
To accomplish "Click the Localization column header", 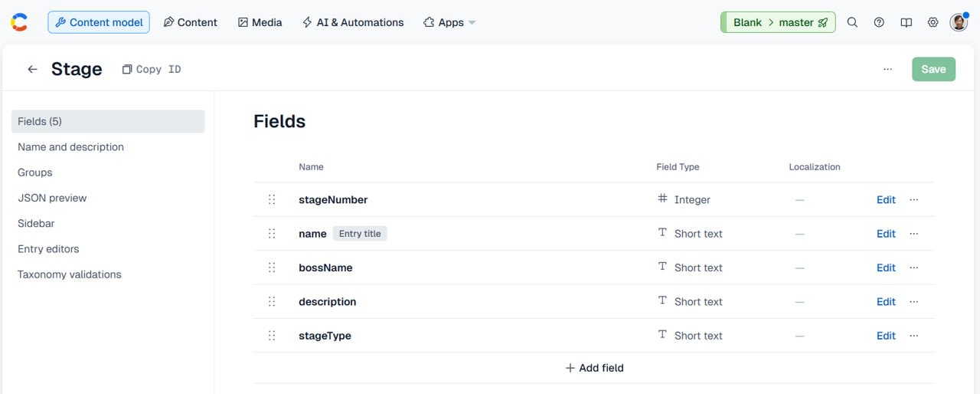I will pos(815,167).
